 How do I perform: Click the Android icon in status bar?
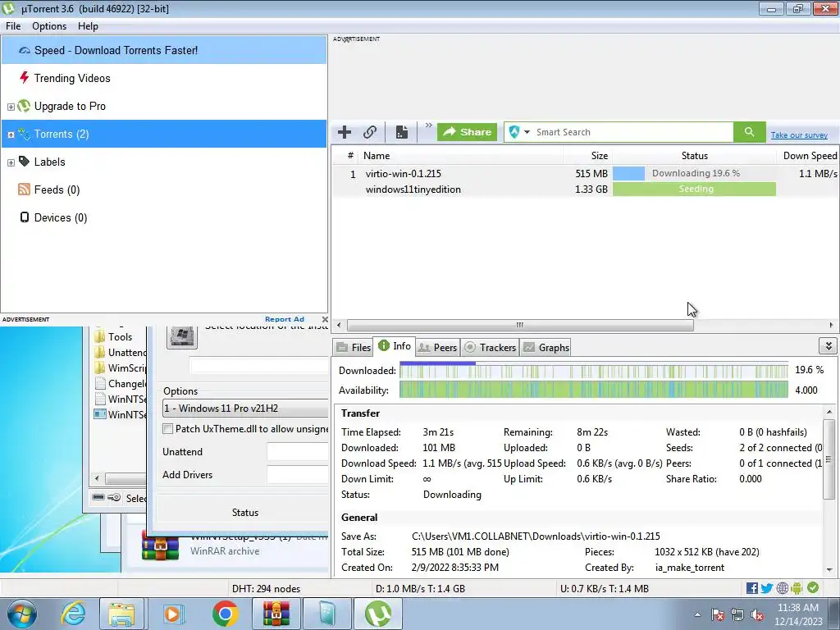click(x=797, y=589)
